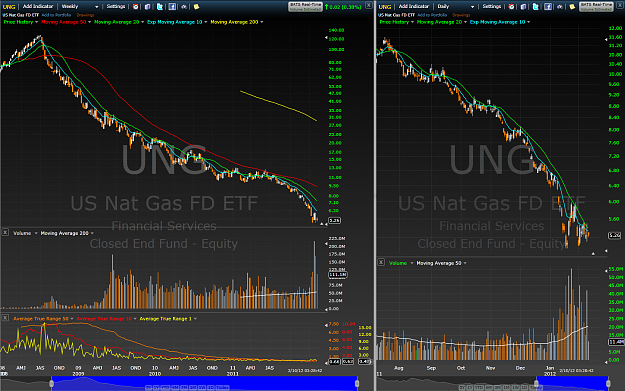Click the binoculars icon in daily chart
The width and height of the screenshot is (625, 391).
(560, 7)
